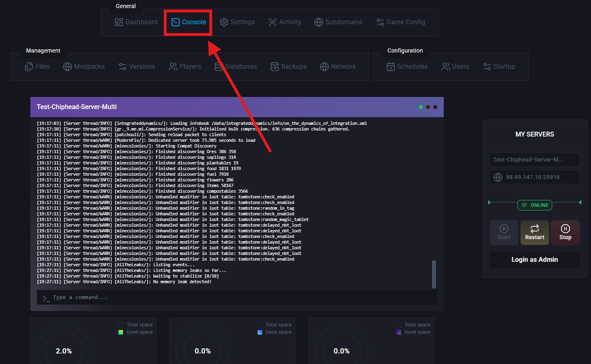Open the Startup sliders icon
This screenshot has height=364, width=591.
click(487, 67)
